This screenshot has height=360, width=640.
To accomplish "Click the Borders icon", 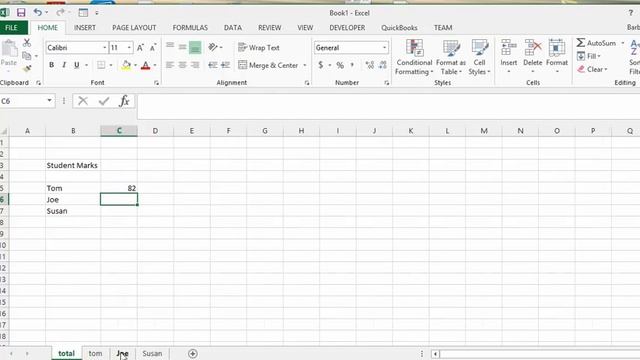I will (101, 65).
